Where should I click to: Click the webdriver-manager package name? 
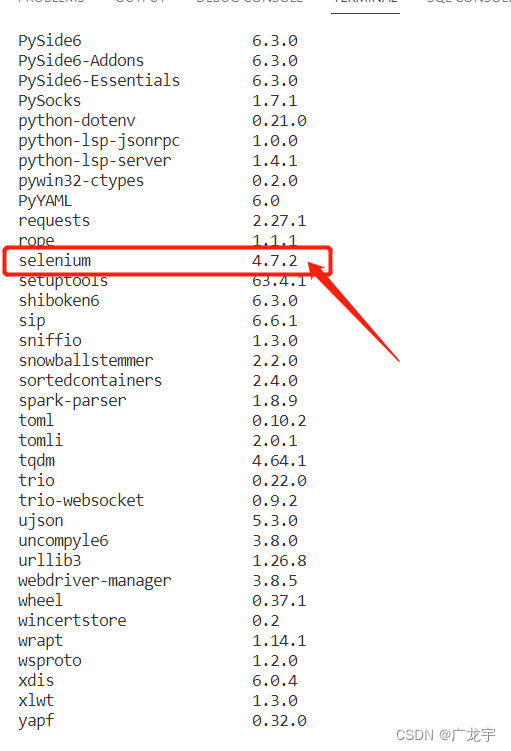click(x=94, y=581)
